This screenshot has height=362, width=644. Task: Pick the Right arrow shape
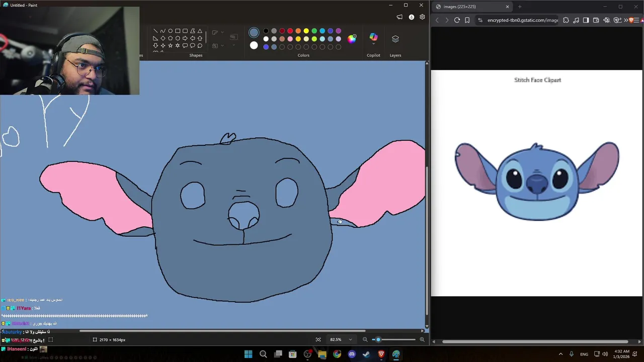click(185, 38)
